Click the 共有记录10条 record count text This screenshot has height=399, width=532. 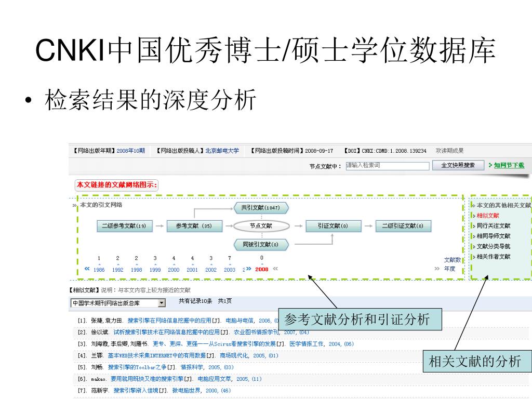(195, 301)
